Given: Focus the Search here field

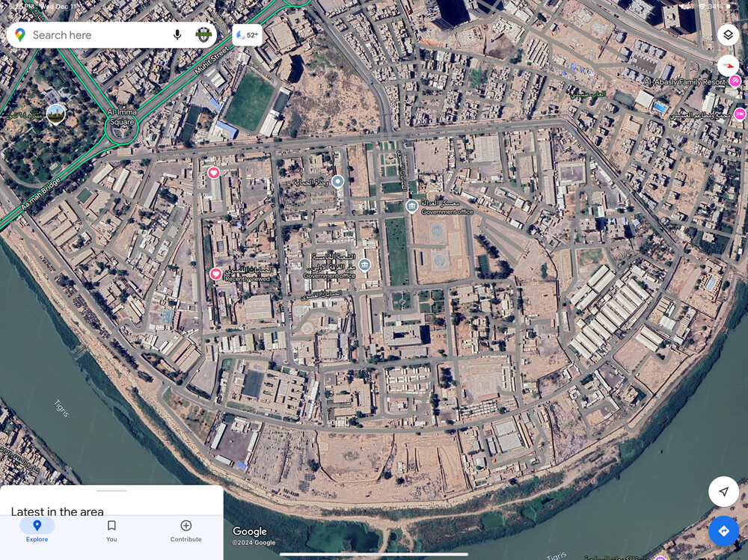Looking at the screenshot, I should point(98,35).
